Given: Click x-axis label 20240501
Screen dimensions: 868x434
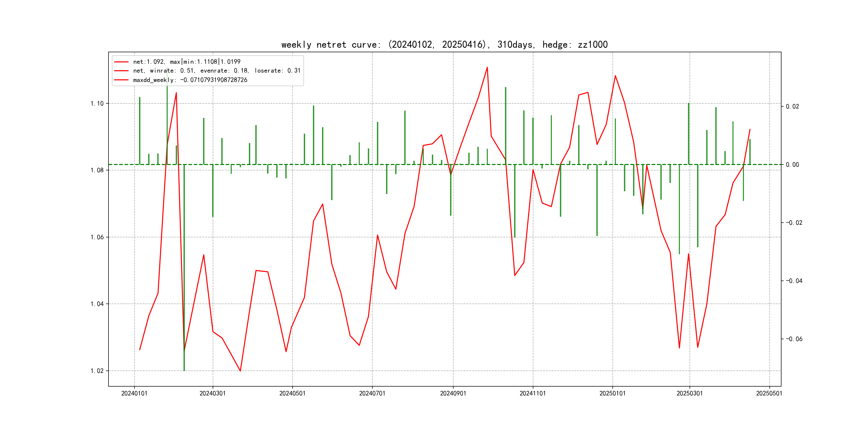Looking at the screenshot, I should [x=292, y=393].
